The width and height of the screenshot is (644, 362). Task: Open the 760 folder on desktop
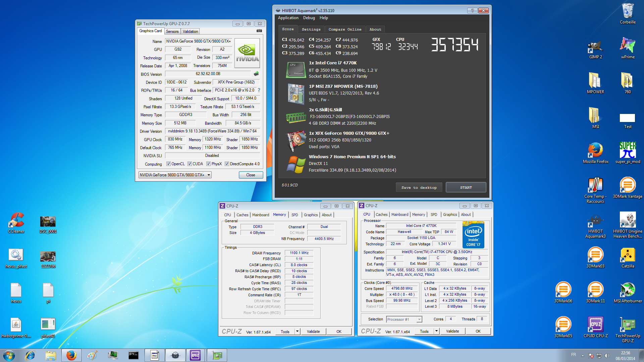(x=628, y=83)
